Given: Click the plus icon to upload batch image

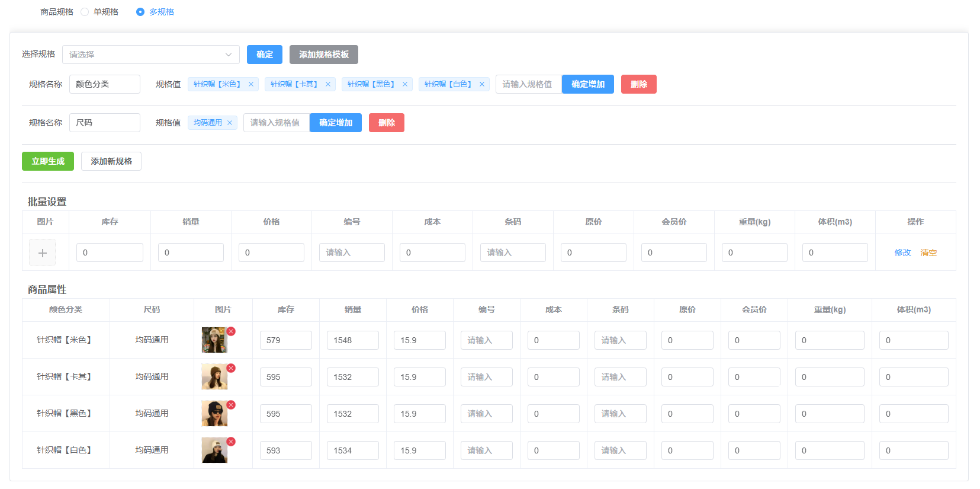Looking at the screenshot, I should pyautogui.click(x=43, y=253).
